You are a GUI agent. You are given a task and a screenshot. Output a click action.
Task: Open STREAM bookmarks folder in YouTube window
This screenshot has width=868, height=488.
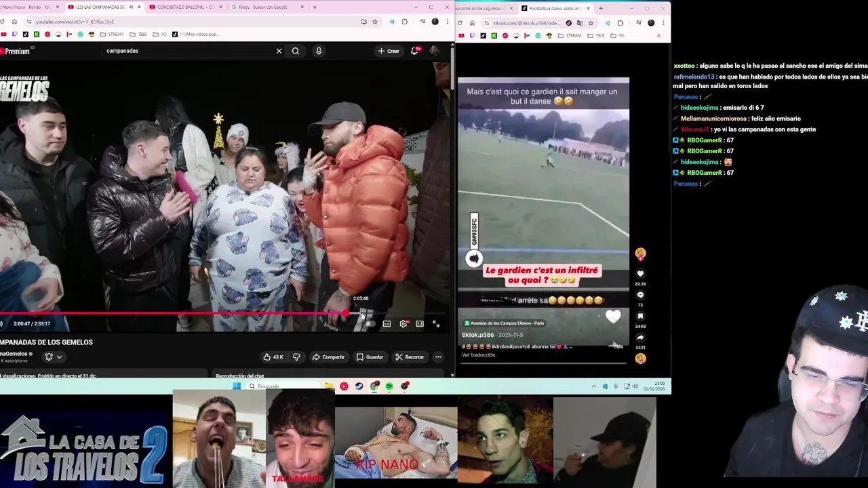click(x=112, y=34)
